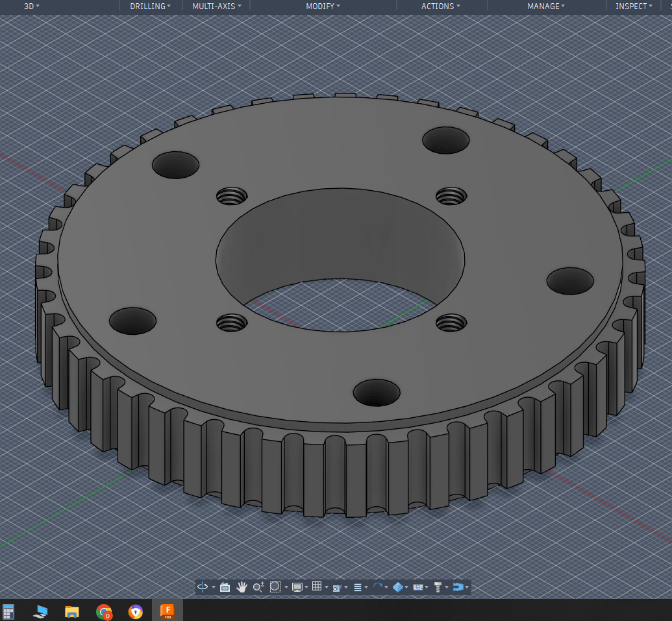
Task: Activate the Pan hand tool
Action: (242, 587)
